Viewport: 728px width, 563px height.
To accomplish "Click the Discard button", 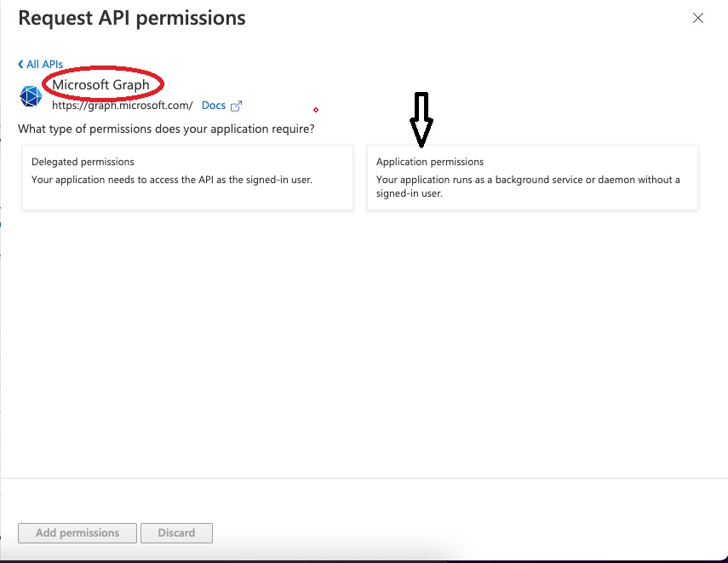I will point(176,533).
